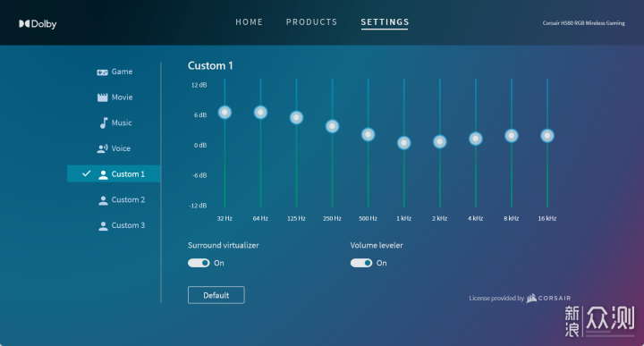644x346 pixels.
Task: Switch to the SETTINGS tab
Action: click(x=385, y=22)
